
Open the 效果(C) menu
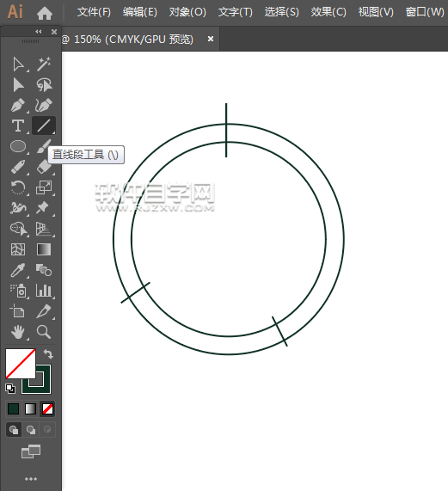point(328,12)
